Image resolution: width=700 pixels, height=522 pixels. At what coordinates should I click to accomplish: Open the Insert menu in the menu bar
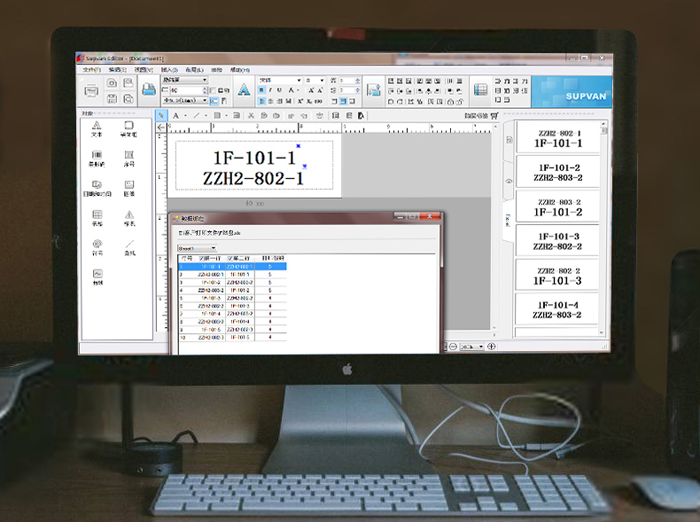pos(168,70)
